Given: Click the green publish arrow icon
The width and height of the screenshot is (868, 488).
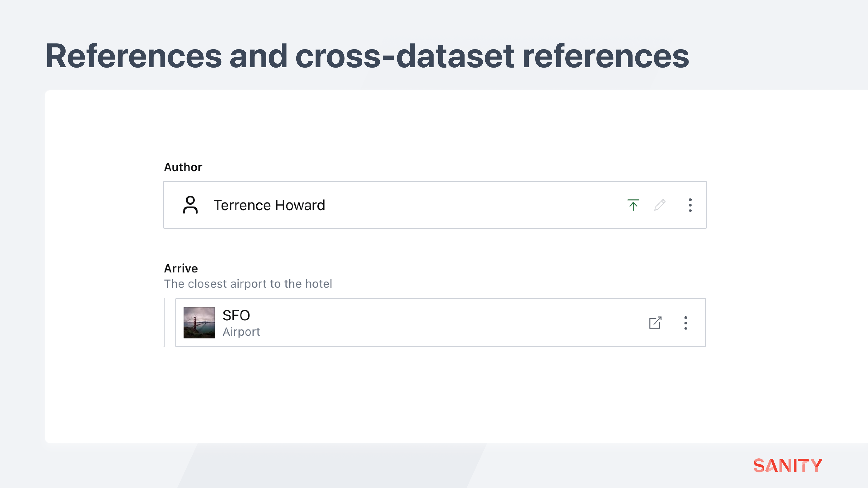Looking at the screenshot, I should (633, 205).
